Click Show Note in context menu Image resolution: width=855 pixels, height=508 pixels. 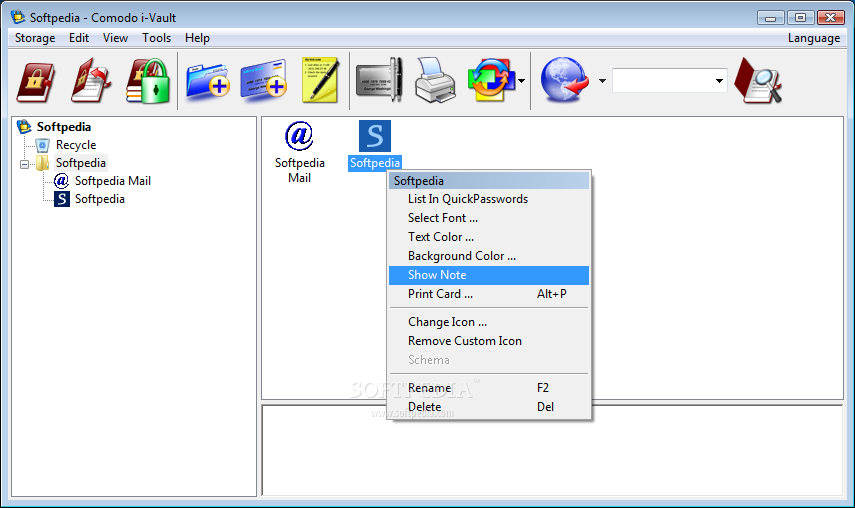[x=489, y=275]
